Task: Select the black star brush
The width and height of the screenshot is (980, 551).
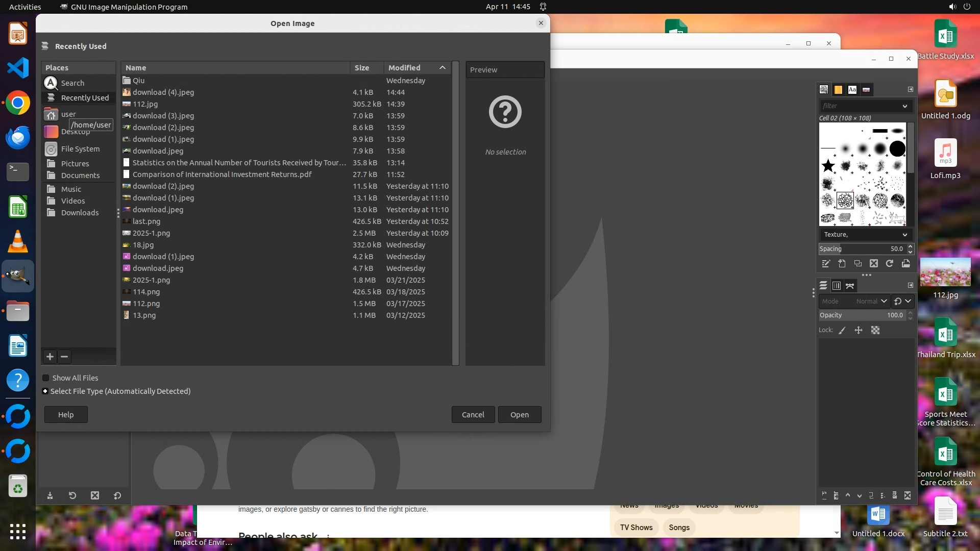Action: tap(828, 166)
